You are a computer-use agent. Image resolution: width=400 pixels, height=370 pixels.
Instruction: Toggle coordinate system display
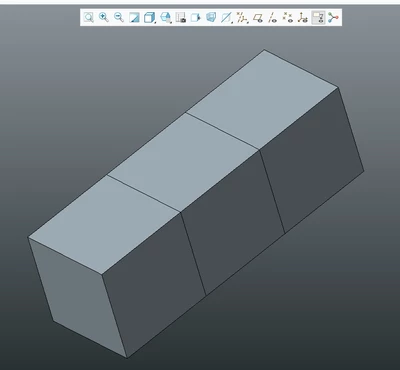[303, 17]
